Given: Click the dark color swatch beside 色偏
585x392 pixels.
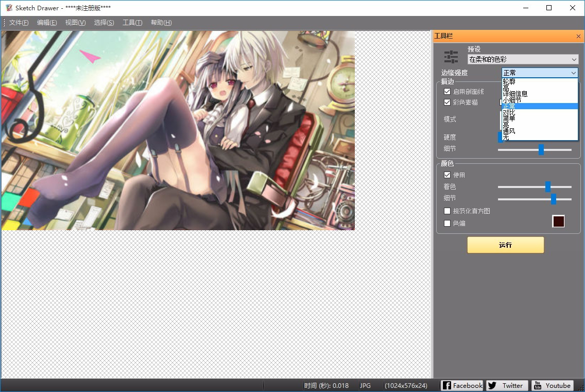Looking at the screenshot, I should pyautogui.click(x=558, y=221).
